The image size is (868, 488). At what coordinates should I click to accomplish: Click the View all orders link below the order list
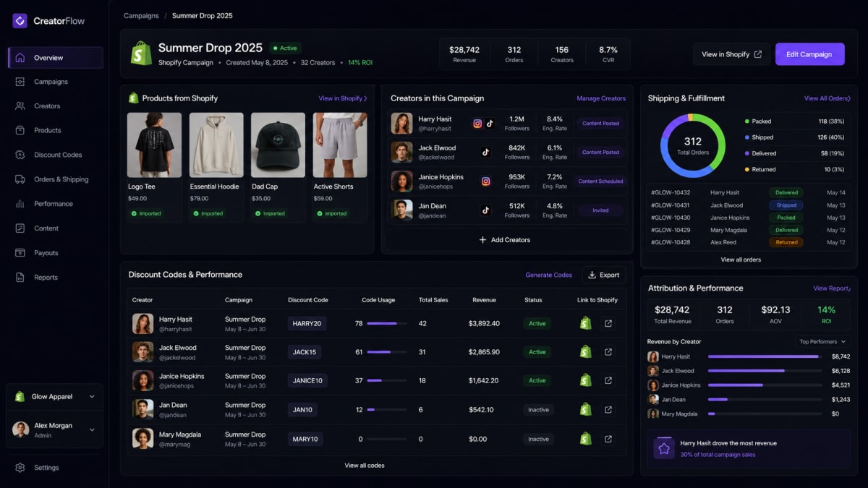(x=741, y=260)
